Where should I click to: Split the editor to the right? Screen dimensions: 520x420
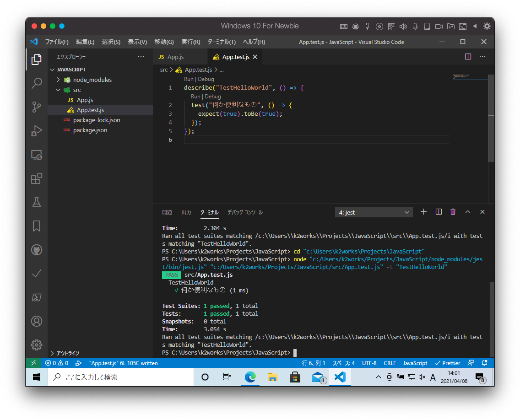tap(468, 57)
